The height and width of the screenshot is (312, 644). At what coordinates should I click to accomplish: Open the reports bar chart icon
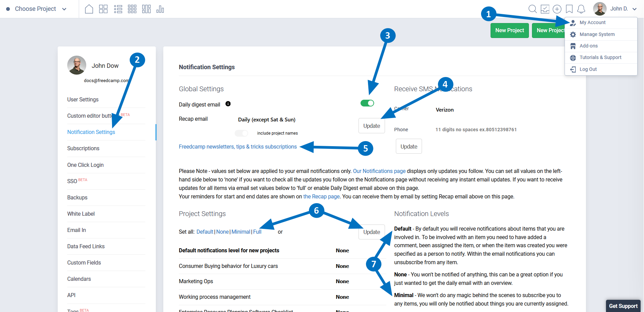(160, 9)
